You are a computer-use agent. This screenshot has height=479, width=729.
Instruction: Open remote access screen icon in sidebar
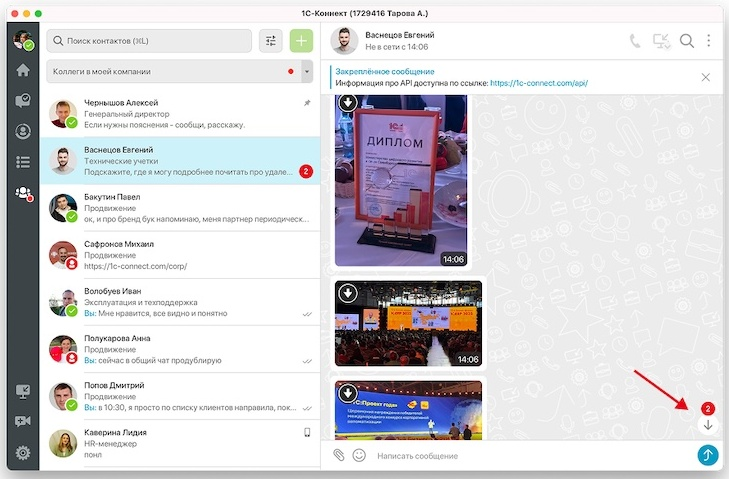pyautogui.click(x=22, y=391)
